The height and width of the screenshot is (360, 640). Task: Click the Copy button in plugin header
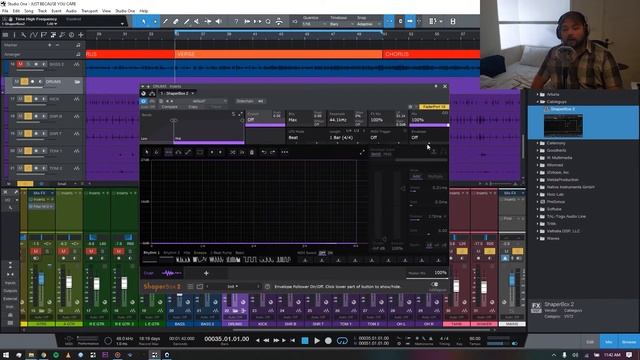pos(193,107)
